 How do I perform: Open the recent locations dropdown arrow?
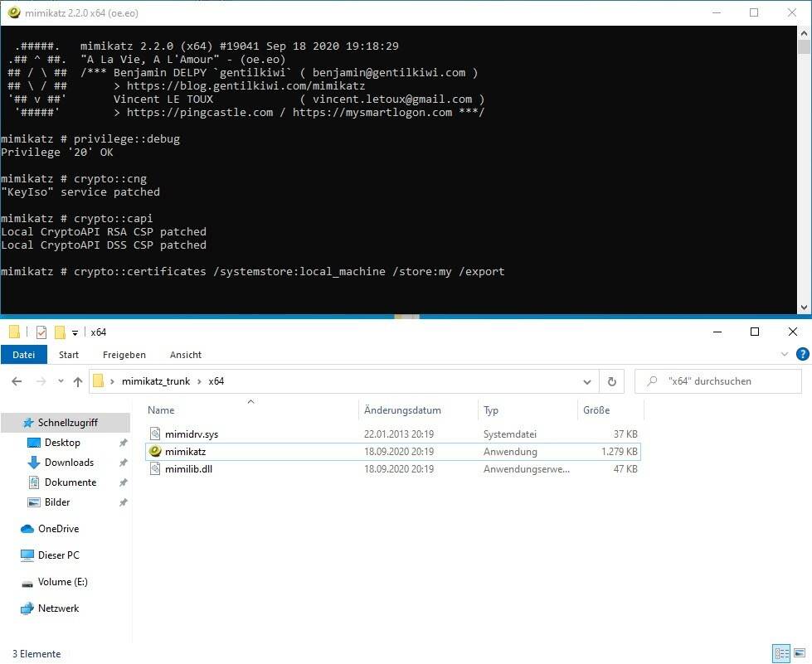point(60,381)
